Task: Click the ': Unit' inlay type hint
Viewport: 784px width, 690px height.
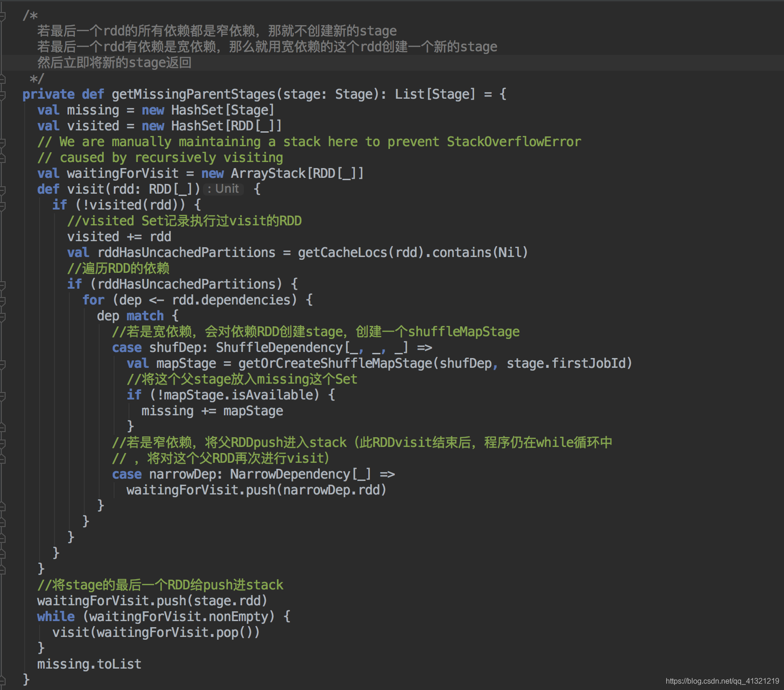Action: [223, 189]
